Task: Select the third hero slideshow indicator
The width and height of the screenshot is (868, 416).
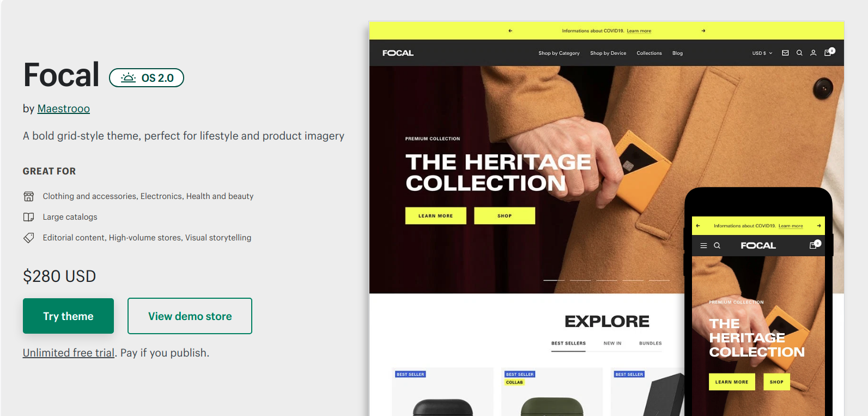Action: pos(606,280)
